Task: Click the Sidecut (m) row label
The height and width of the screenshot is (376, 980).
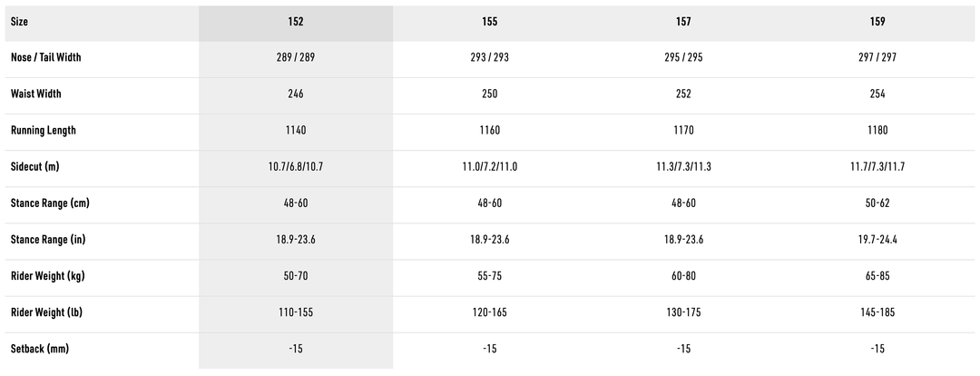Action: [35, 167]
